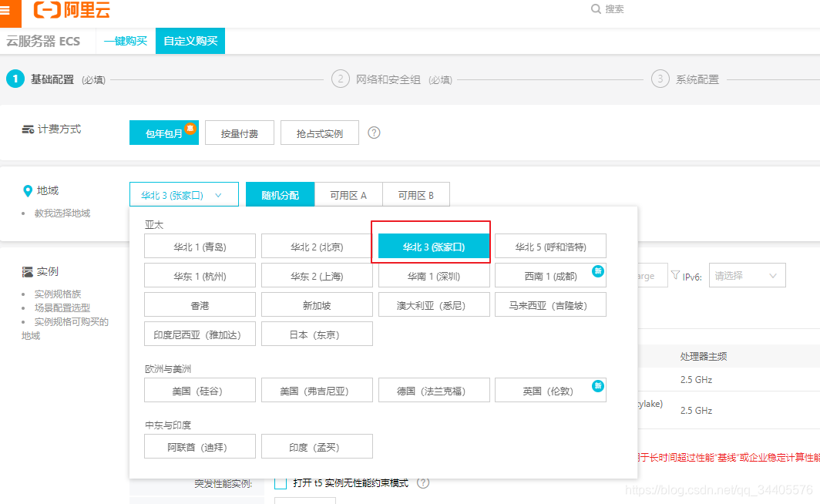Screen dimensions: 820x504
Task: Select region 华北 1 (青岛)
Action: (200, 247)
